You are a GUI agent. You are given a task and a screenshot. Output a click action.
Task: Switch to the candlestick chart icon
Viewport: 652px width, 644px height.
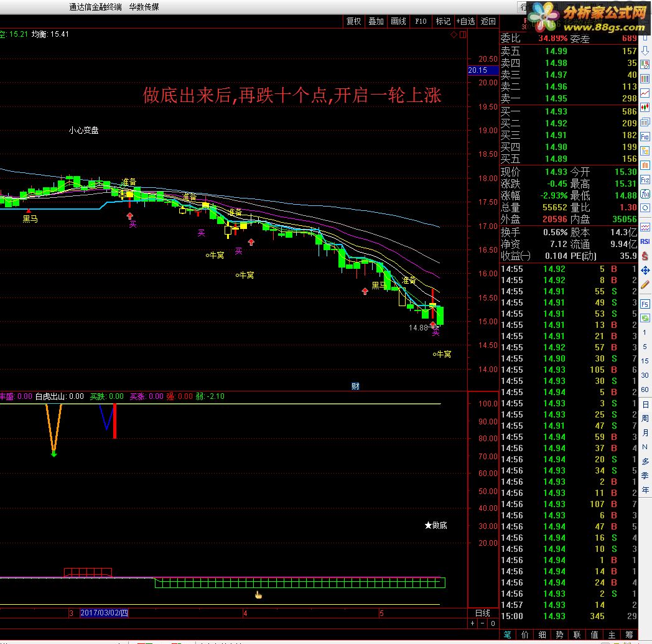pyautogui.click(x=645, y=108)
